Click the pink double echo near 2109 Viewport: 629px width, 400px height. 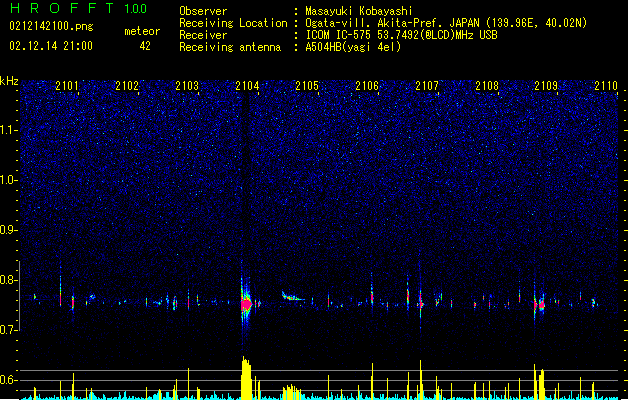pyautogui.click(x=538, y=305)
